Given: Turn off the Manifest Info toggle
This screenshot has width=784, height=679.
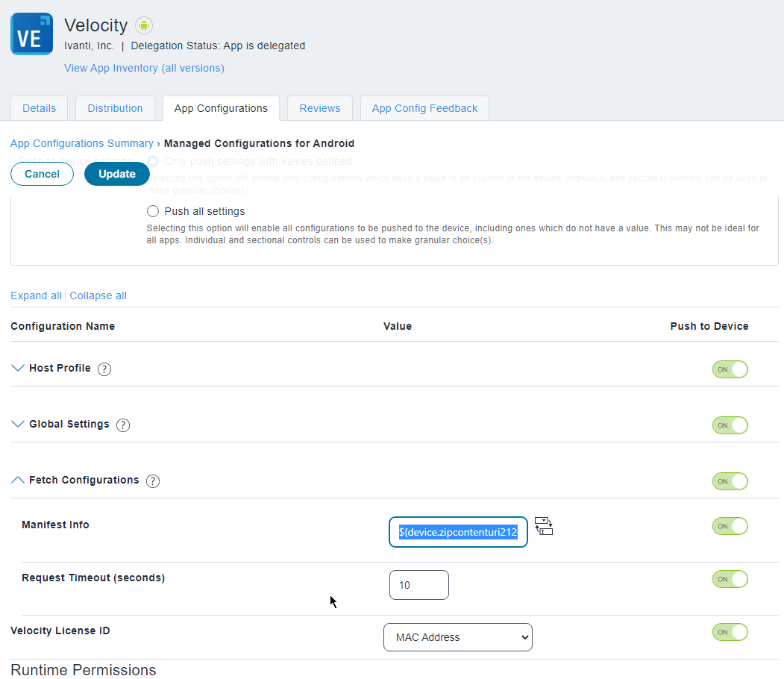Looking at the screenshot, I should point(730,526).
